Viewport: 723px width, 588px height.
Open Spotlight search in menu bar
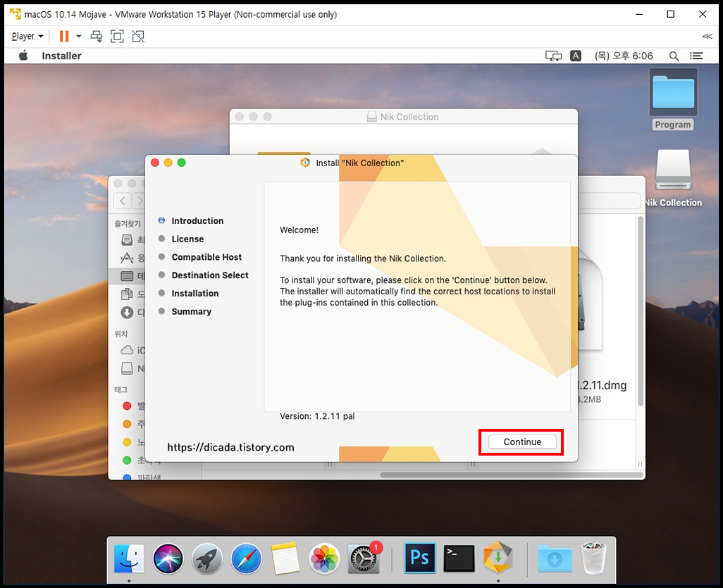pos(674,56)
